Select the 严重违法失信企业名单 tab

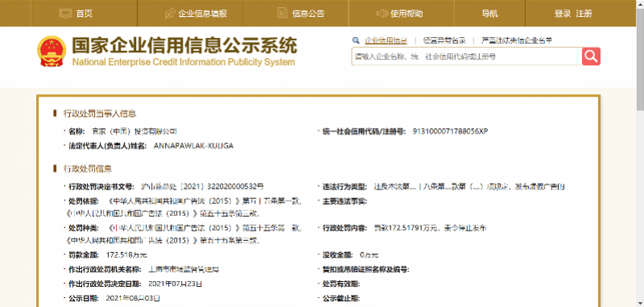coord(517,40)
